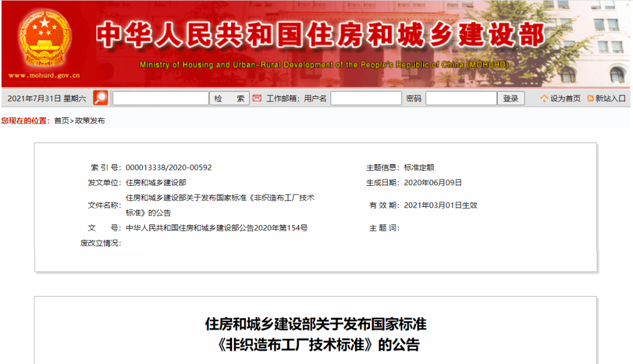The image size is (633, 364).
Task: Click validity text 2021年03月01日生效
Action: [440, 205]
